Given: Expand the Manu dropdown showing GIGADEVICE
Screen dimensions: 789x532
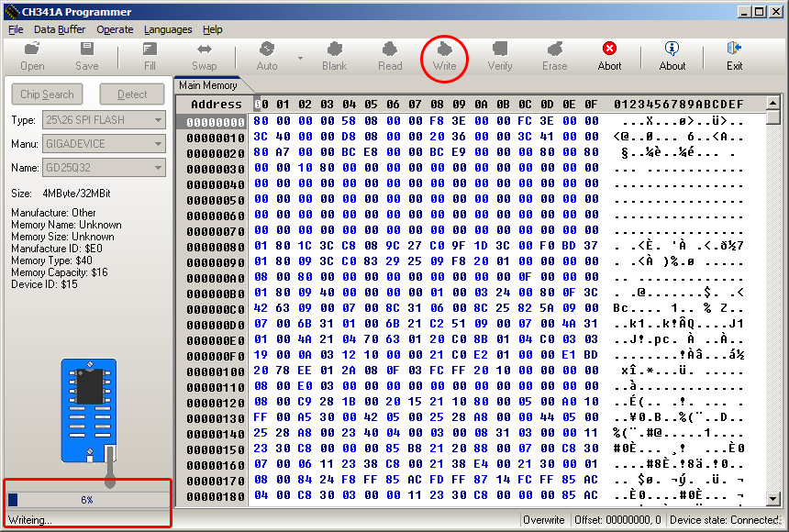Looking at the screenshot, I should (x=158, y=144).
